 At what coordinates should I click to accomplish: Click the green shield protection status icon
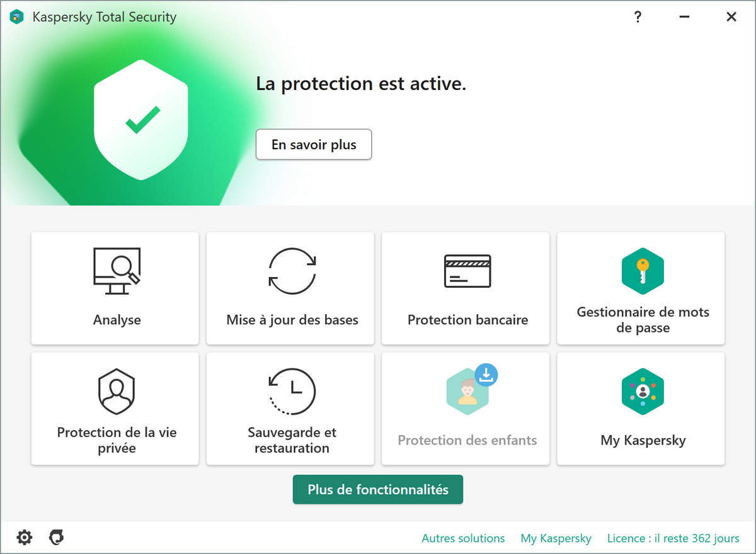pyautogui.click(x=141, y=120)
